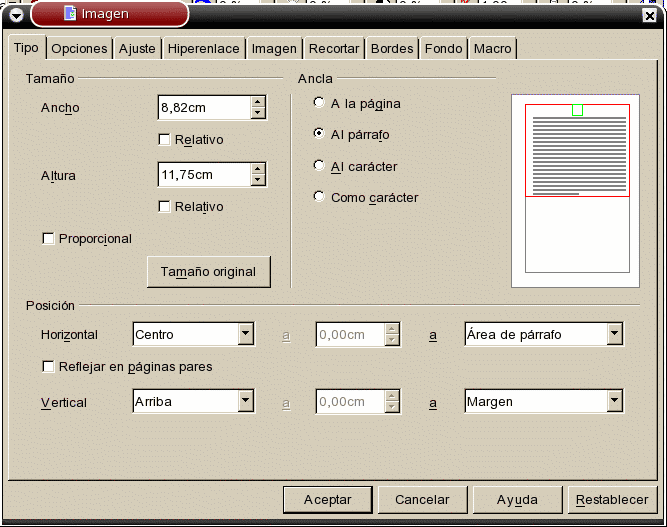
Task: Open the Margen reference dropdown
Action: click(x=615, y=402)
